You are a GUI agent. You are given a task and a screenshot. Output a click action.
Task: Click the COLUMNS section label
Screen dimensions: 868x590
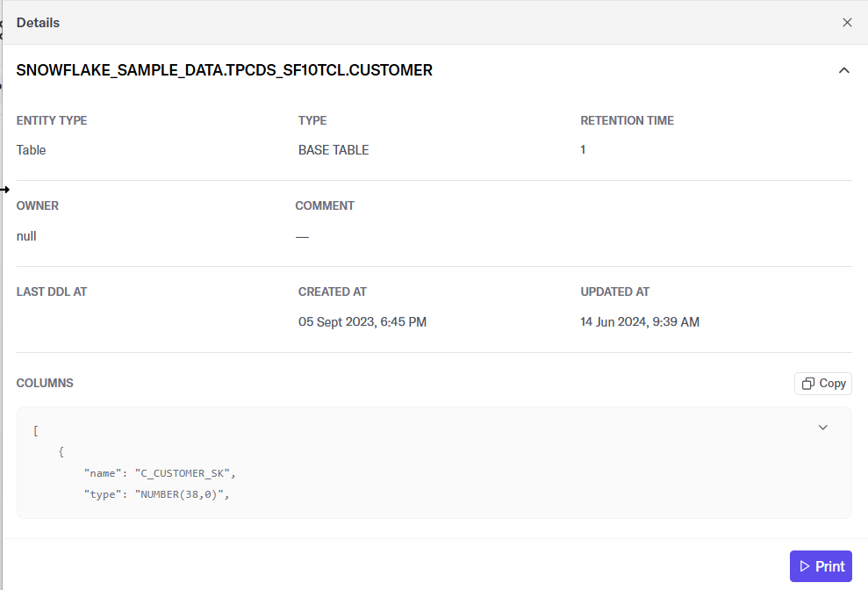45,384
